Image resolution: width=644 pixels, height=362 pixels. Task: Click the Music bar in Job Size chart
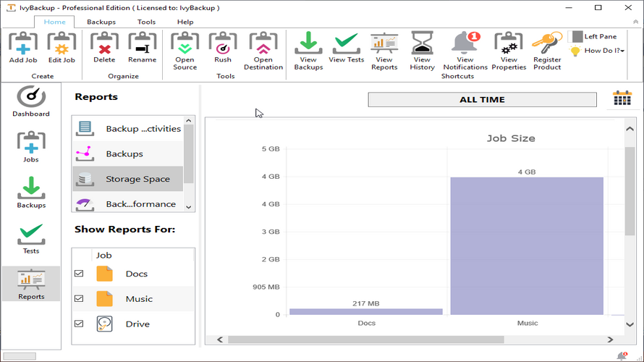[527, 246]
